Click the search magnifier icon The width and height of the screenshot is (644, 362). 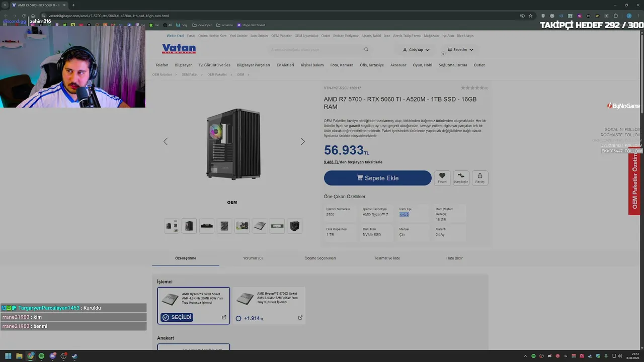tap(366, 49)
